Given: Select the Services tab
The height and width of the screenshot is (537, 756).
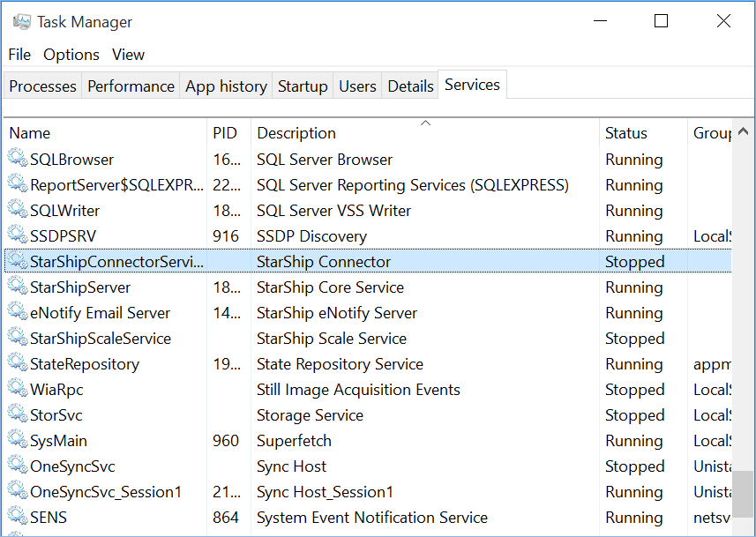Looking at the screenshot, I should 473,85.
